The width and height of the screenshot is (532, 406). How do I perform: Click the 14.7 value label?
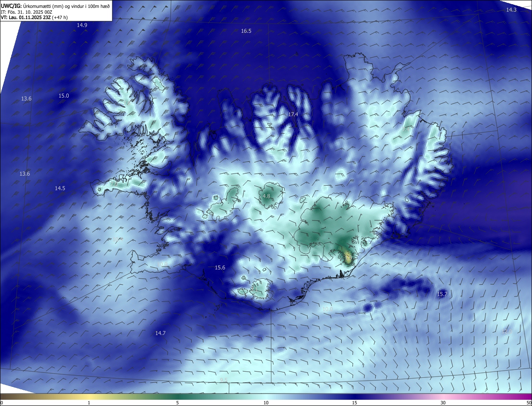[x=160, y=333]
